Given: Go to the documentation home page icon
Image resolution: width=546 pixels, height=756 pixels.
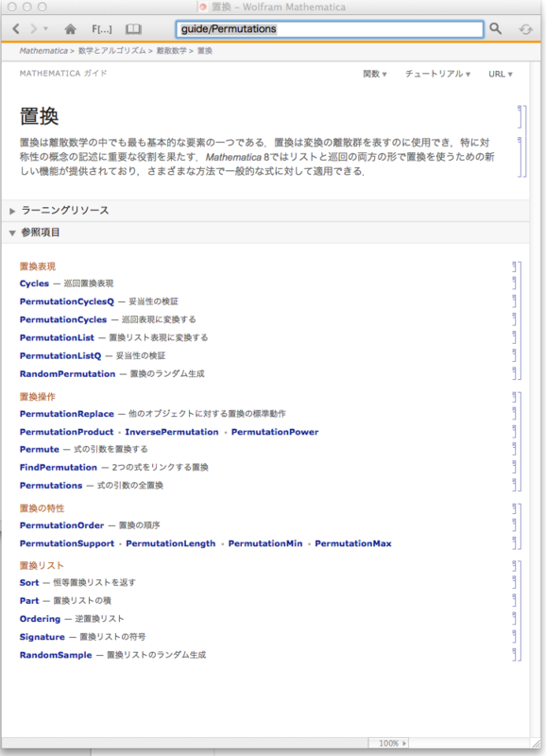Looking at the screenshot, I should point(70,29).
